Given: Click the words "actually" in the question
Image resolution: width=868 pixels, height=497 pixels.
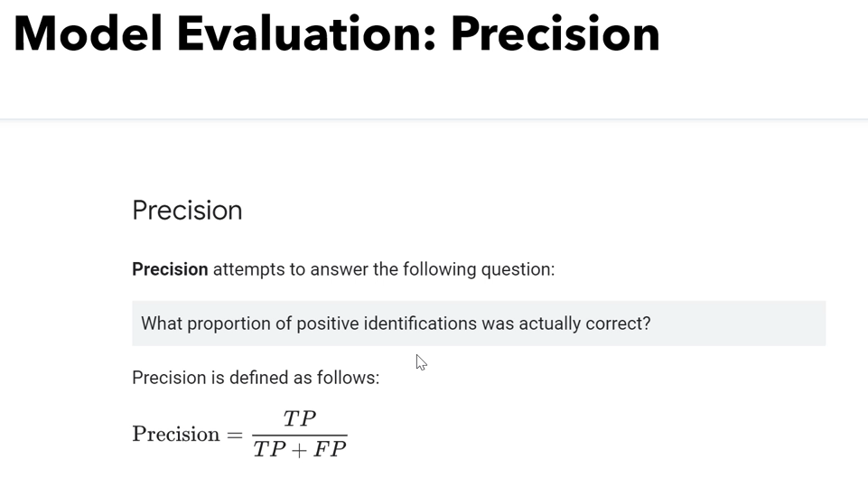Looking at the screenshot, I should point(548,324).
